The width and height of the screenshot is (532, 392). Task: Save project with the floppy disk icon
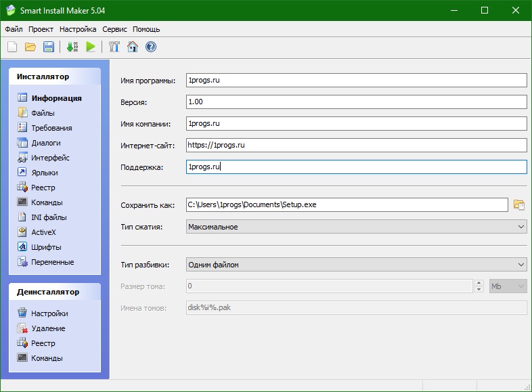(49, 47)
